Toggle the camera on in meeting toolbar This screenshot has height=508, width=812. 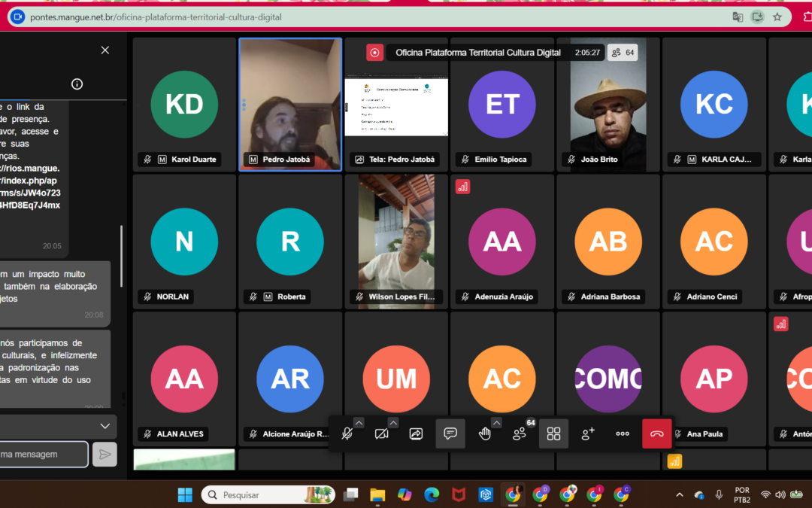click(x=382, y=434)
